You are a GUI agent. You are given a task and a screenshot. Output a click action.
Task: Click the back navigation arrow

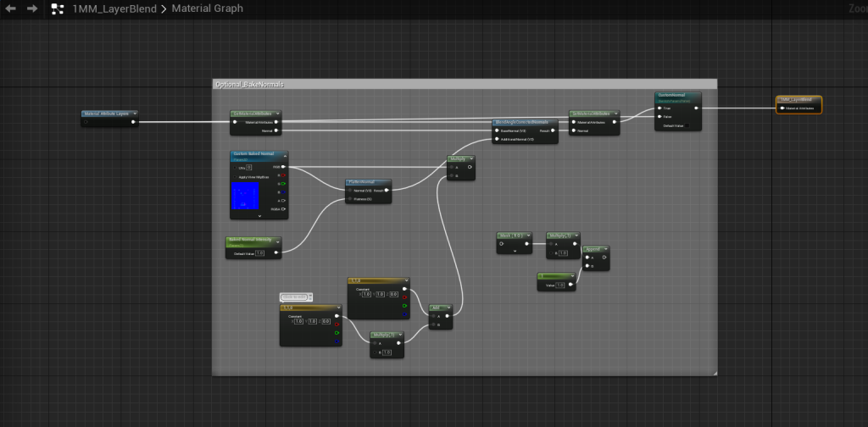pos(11,8)
